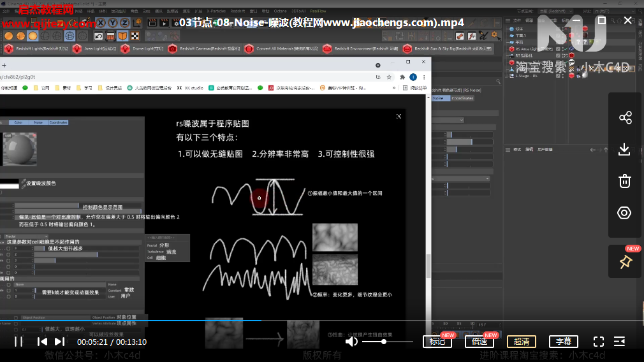The width and height of the screenshot is (644, 362).
Task: Select Coordinates tab in C4D attribute panel
Action: click(x=462, y=98)
